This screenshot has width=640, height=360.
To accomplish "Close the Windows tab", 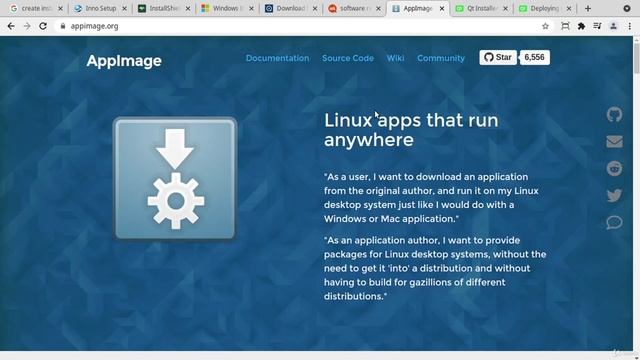I will [251, 8].
